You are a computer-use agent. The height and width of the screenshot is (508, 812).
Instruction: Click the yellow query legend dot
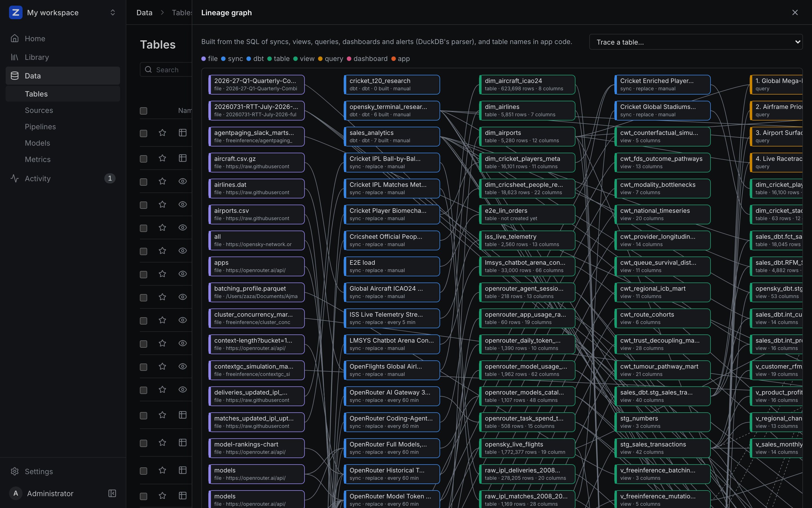[x=320, y=59]
